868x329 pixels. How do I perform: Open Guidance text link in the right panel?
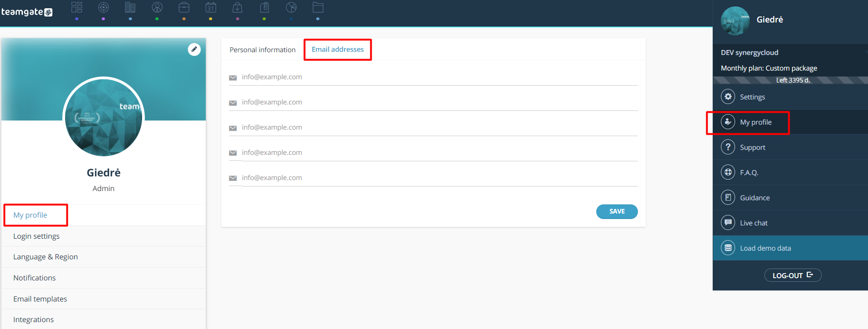point(755,198)
